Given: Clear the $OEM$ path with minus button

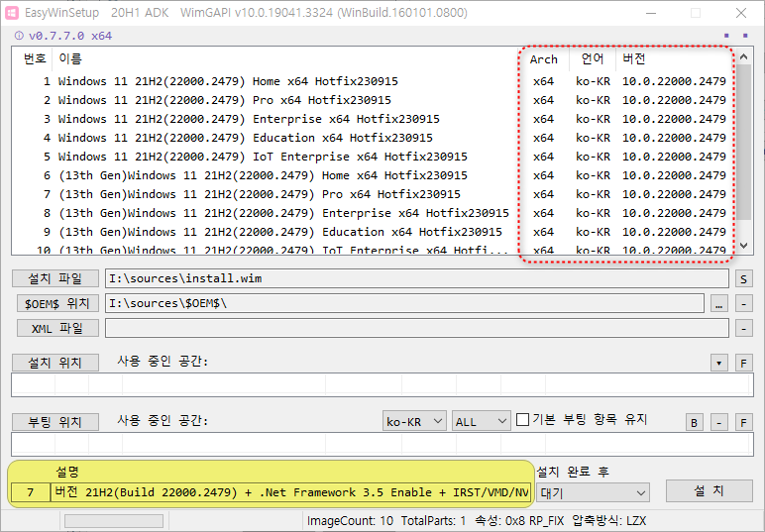Looking at the screenshot, I should (743, 304).
